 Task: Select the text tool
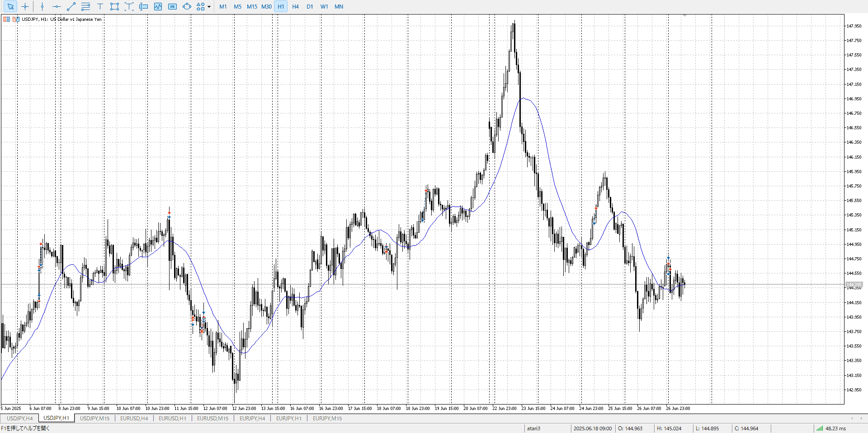[100, 7]
